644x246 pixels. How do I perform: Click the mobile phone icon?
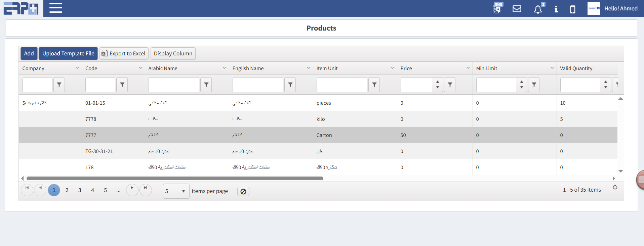pos(572,9)
